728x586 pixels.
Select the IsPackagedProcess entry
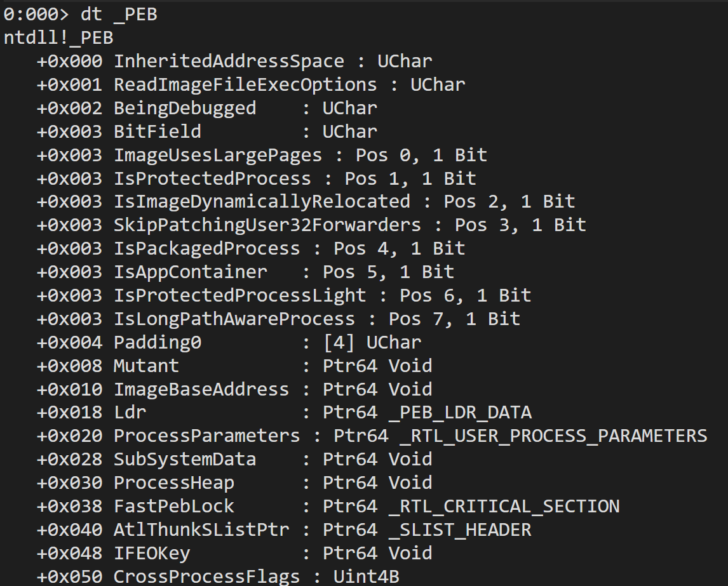point(206,248)
